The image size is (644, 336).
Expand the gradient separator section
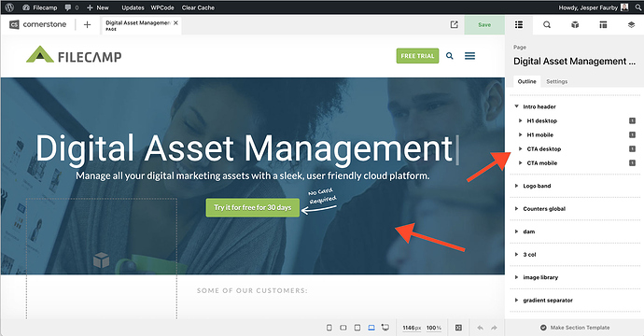[x=517, y=301]
